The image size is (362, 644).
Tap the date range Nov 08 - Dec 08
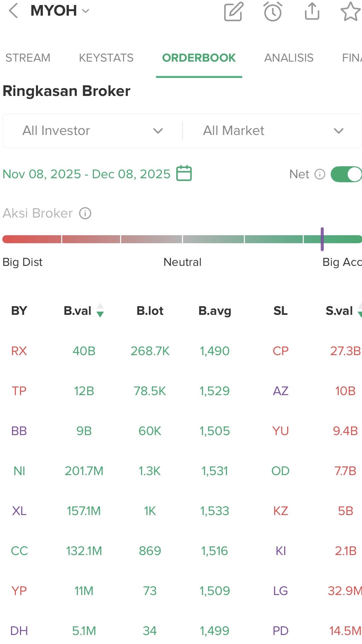coord(87,174)
